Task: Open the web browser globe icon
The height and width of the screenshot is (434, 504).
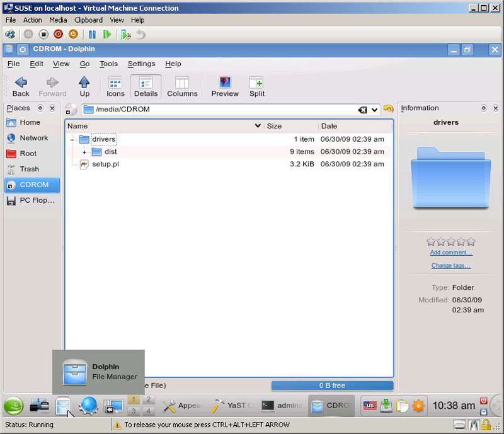Action: pos(88,406)
